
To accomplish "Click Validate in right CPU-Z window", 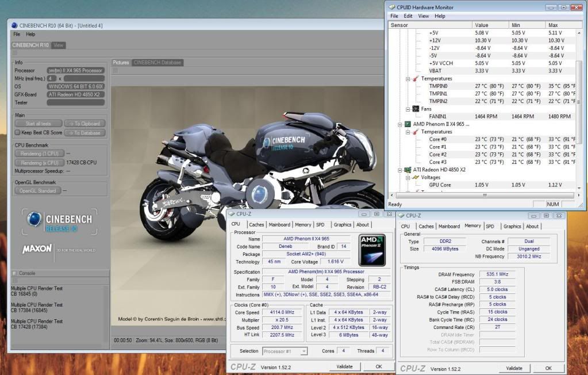I will (x=514, y=368).
